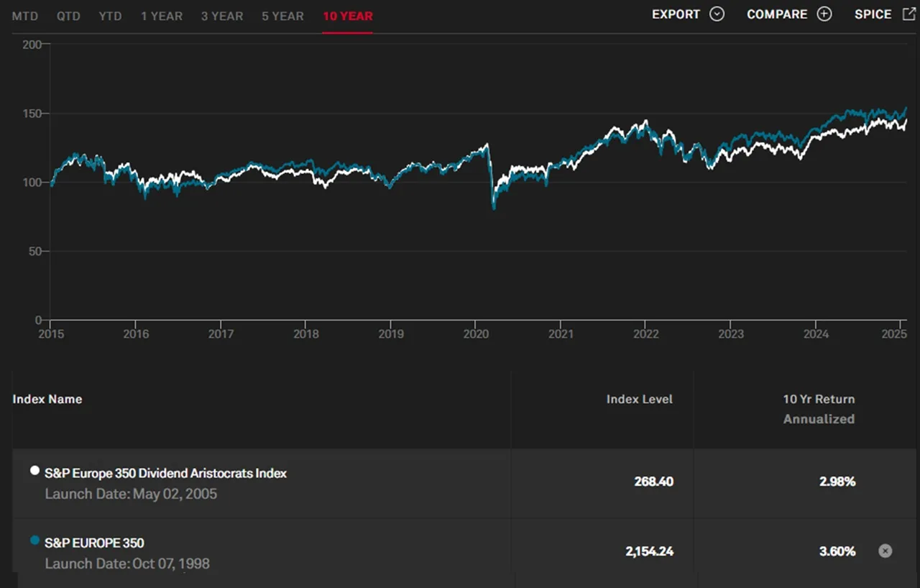
Task: Click the 2024 x-axis year label
Action: [816, 334]
